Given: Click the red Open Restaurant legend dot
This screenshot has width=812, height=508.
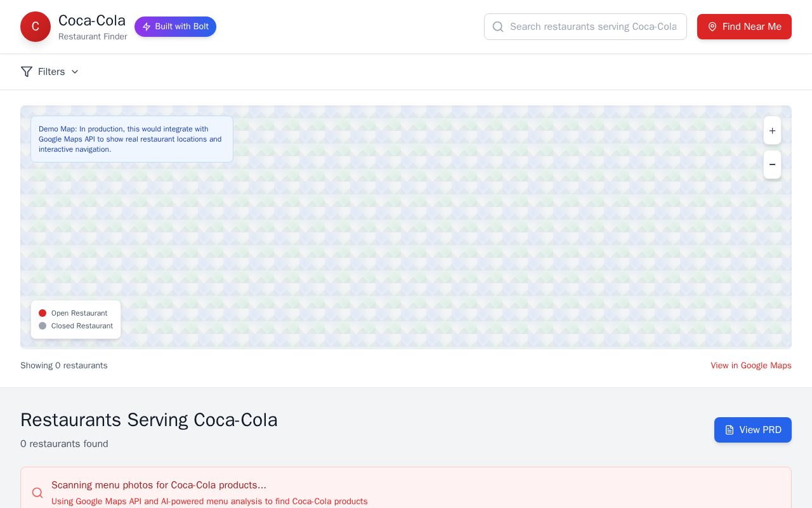Looking at the screenshot, I should click(x=43, y=313).
